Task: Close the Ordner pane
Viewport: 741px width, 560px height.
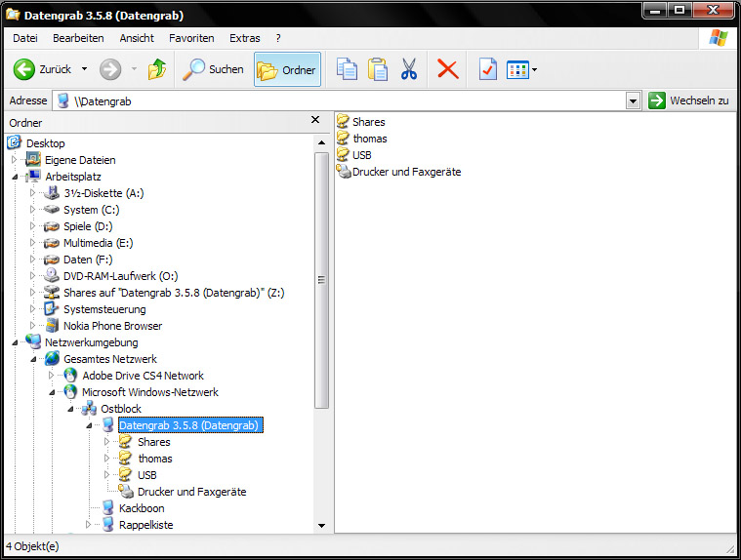Action: 315,120
